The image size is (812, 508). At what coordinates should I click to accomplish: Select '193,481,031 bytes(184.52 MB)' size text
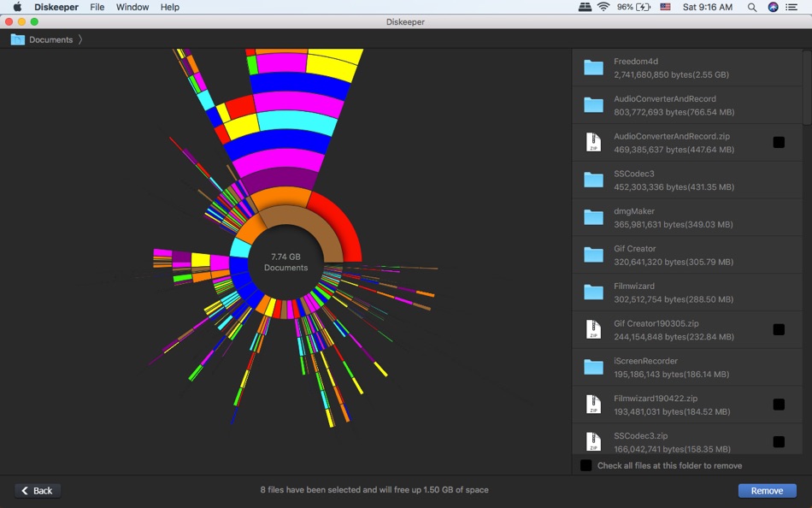point(672,411)
